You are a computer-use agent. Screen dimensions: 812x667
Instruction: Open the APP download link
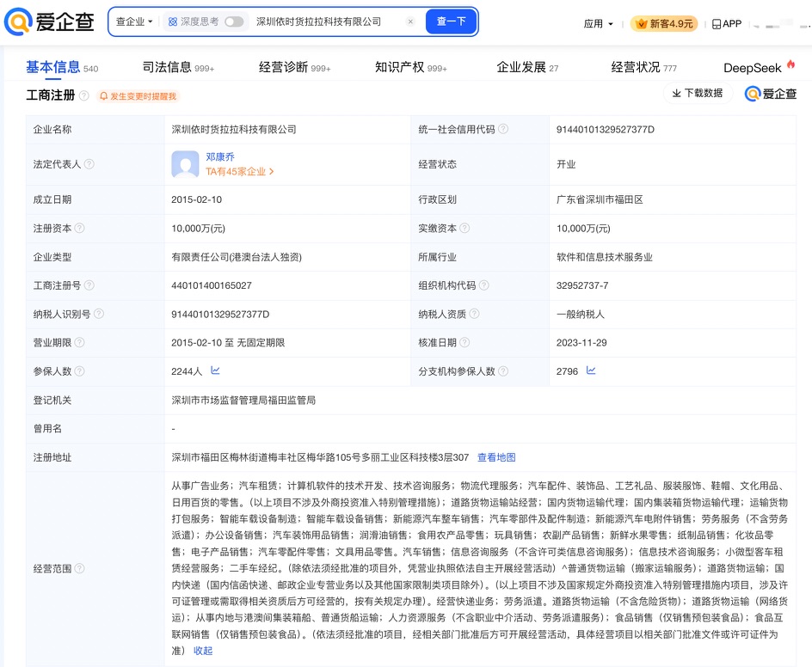point(727,24)
